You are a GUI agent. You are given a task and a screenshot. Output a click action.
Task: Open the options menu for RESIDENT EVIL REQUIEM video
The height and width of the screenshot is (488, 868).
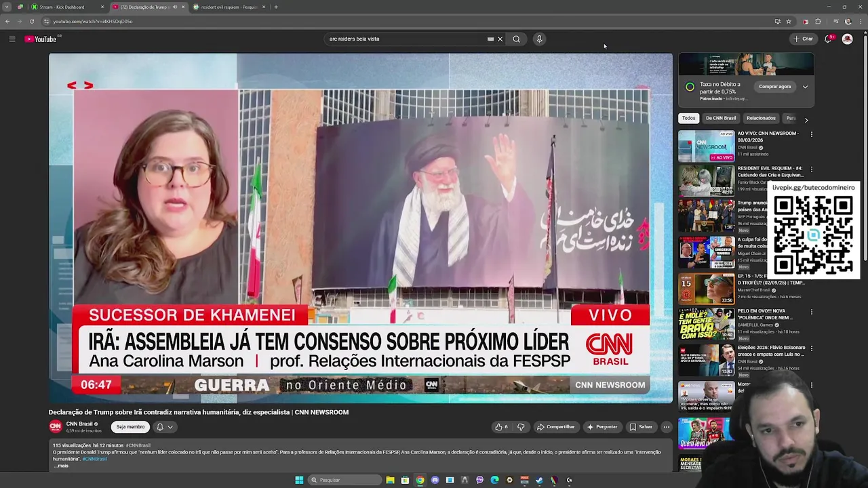coord(811,169)
